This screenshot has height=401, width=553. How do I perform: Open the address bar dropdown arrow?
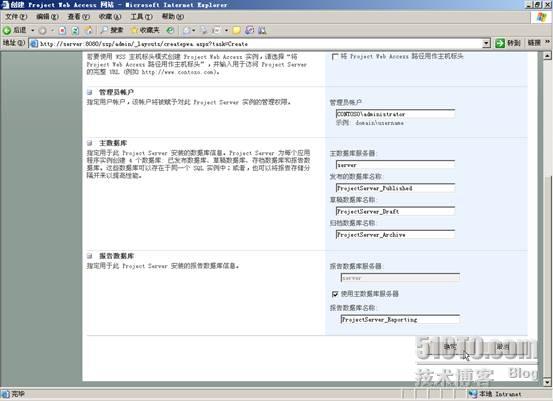pos(486,43)
